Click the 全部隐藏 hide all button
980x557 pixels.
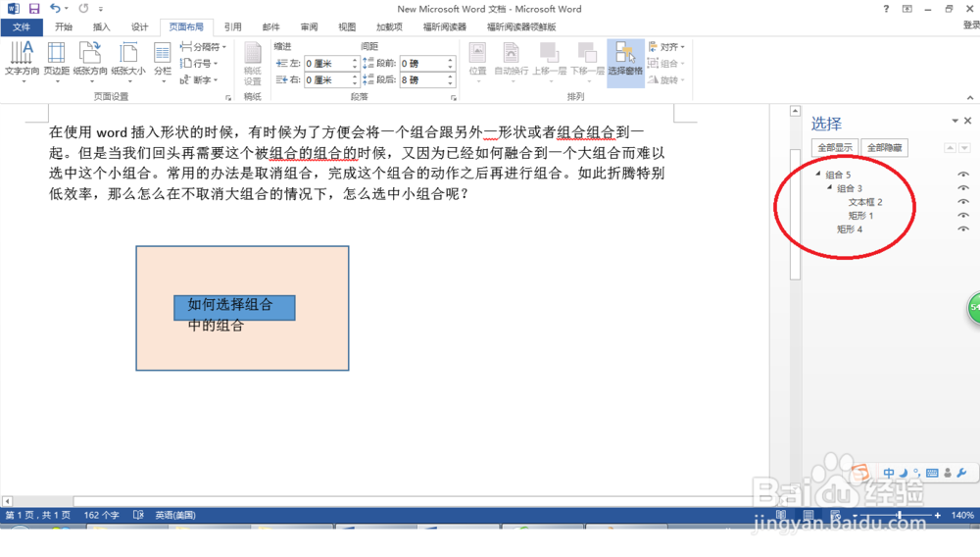pos(884,148)
